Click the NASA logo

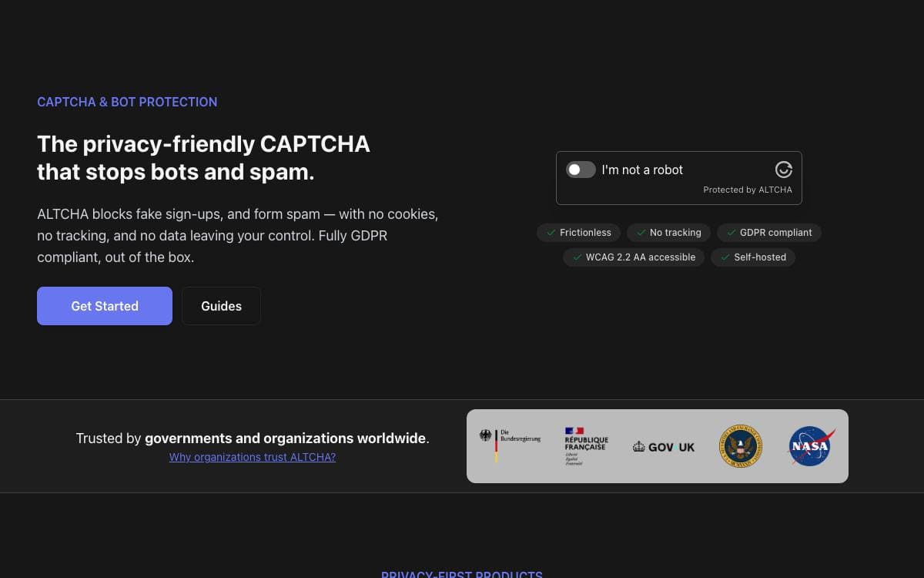point(812,446)
